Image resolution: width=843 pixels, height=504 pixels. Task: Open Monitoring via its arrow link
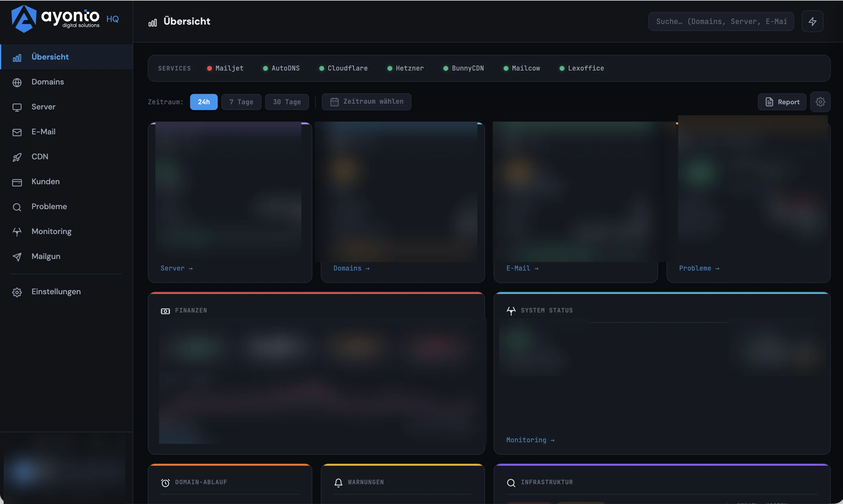(530, 440)
